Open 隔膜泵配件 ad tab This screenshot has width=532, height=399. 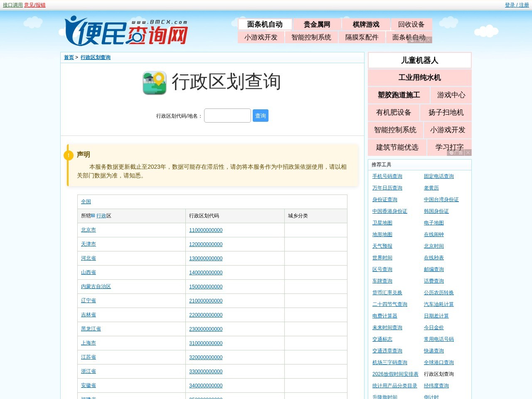(362, 37)
